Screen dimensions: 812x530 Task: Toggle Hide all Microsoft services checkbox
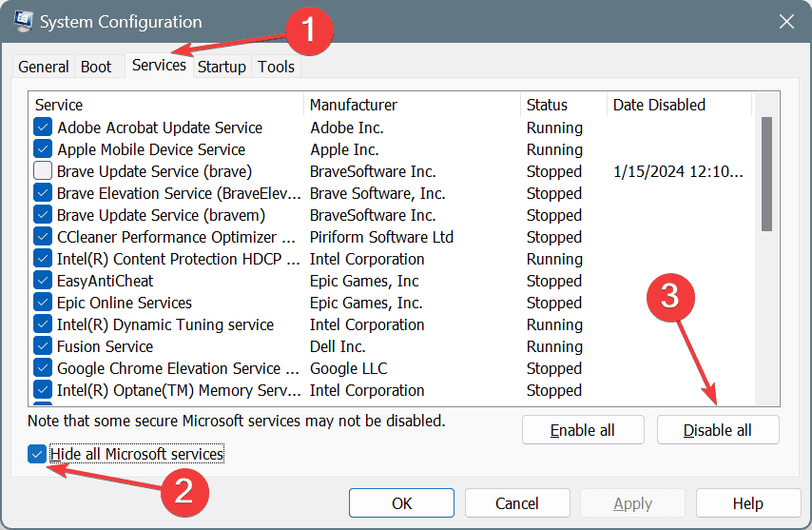point(37,455)
